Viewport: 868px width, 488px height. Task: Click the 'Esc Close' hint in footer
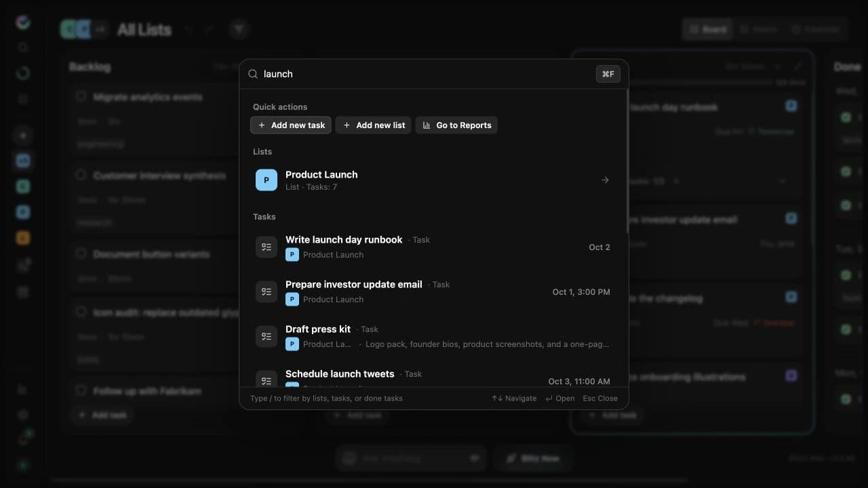tap(600, 399)
